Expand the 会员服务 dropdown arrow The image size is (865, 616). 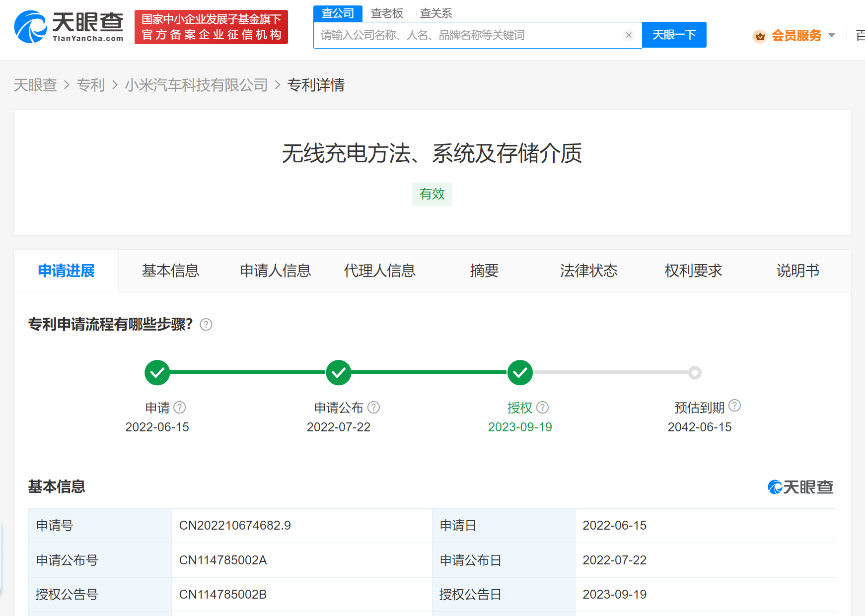click(x=832, y=35)
